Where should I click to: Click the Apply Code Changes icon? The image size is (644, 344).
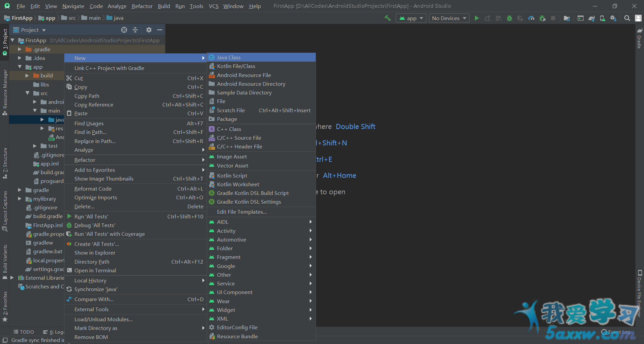pos(499,18)
